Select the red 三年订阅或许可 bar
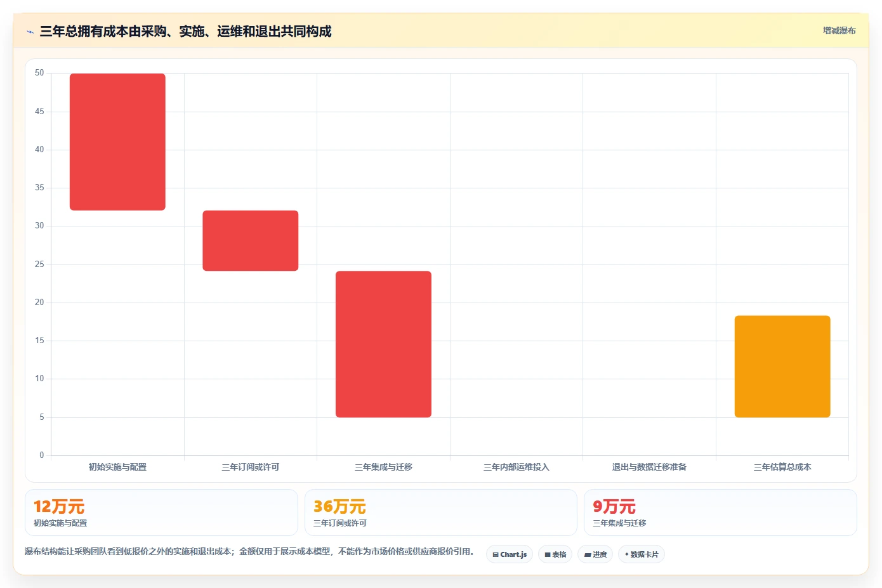Viewport: 882px width, 588px height. pos(251,241)
